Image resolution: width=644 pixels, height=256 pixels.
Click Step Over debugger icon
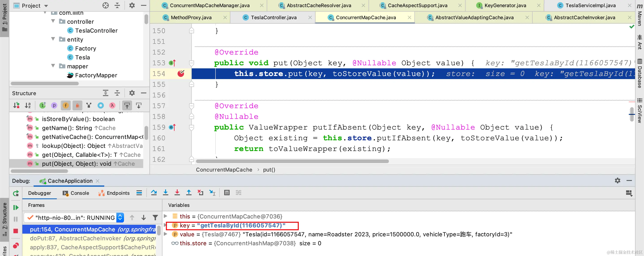click(154, 193)
